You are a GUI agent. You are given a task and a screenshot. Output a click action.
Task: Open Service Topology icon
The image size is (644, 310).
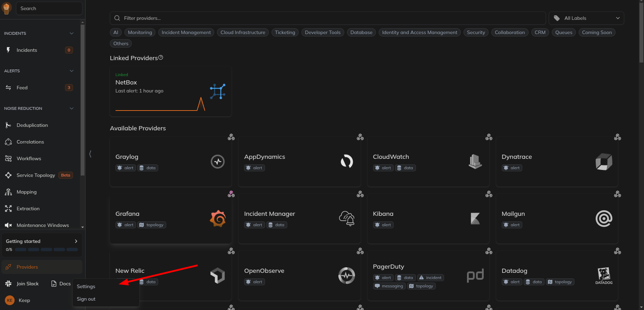[x=8, y=175]
